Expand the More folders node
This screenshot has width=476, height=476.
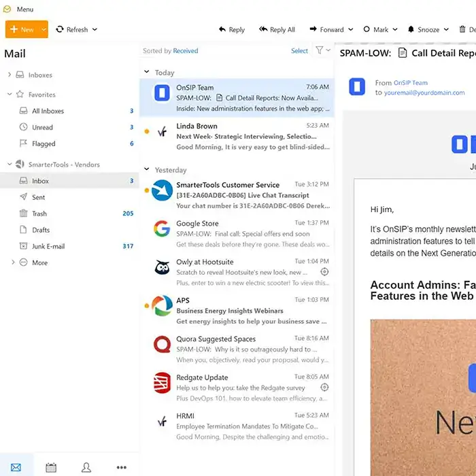point(13,262)
